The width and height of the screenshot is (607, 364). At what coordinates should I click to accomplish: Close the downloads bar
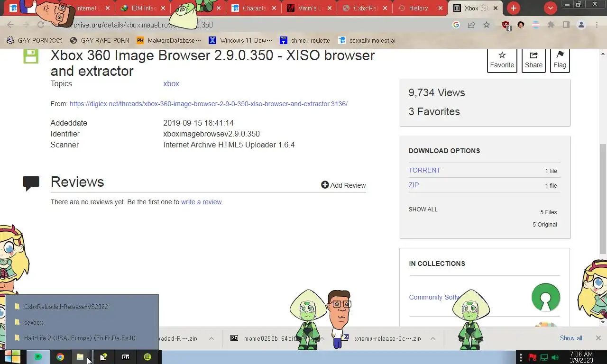pos(598,338)
